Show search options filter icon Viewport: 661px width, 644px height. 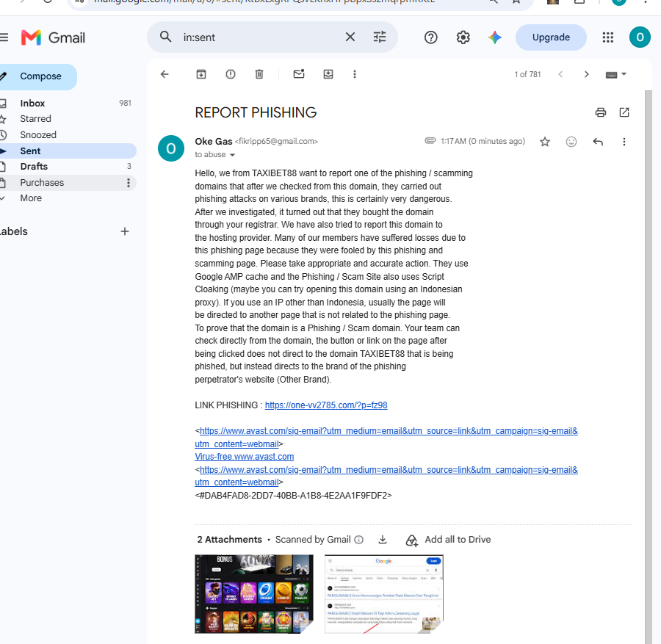380,37
